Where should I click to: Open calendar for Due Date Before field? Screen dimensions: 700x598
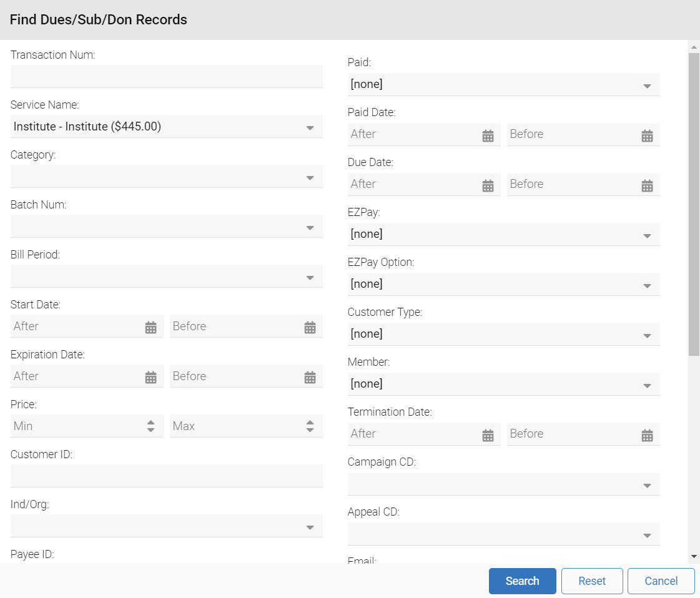[x=648, y=185]
